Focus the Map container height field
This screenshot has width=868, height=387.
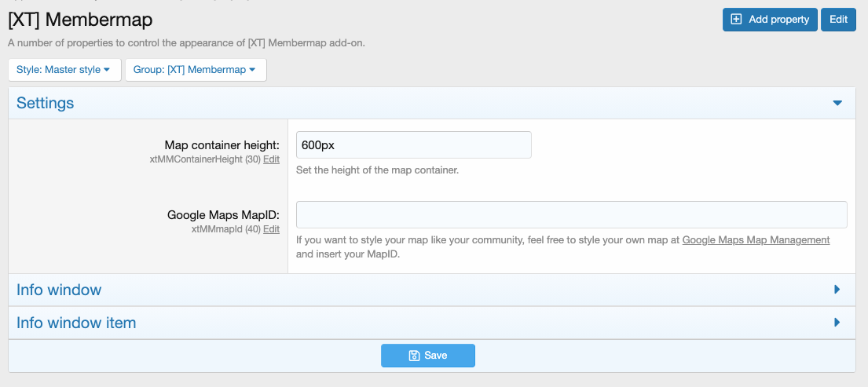pos(413,145)
